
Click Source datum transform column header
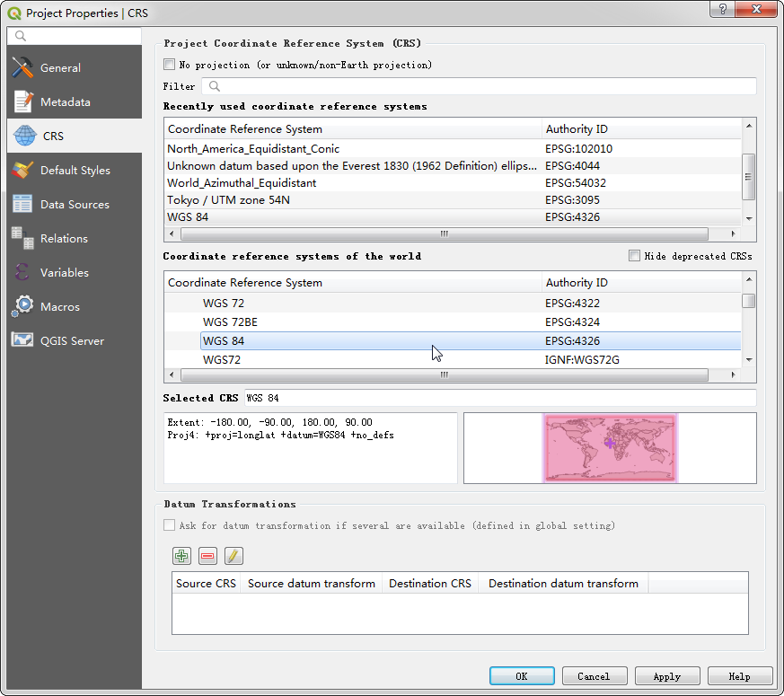pyautogui.click(x=312, y=583)
